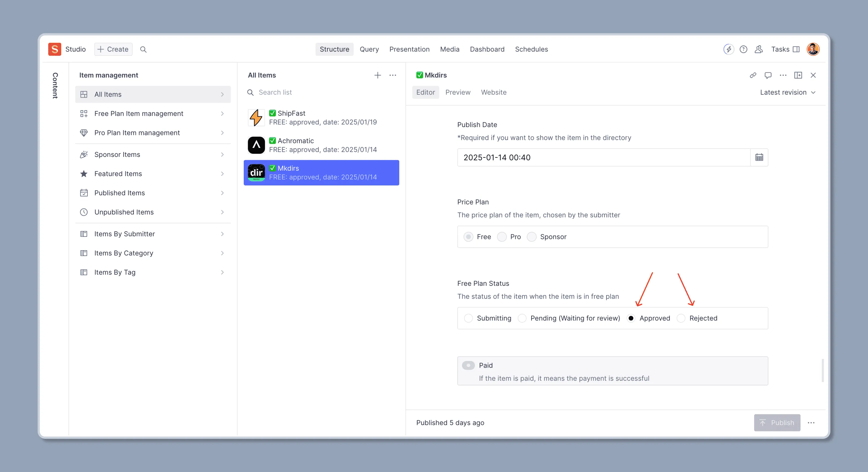This screenshot has width=868, height=472.
Task: Select the Pending (Waiting for review) radio
Action: [522, 318]
